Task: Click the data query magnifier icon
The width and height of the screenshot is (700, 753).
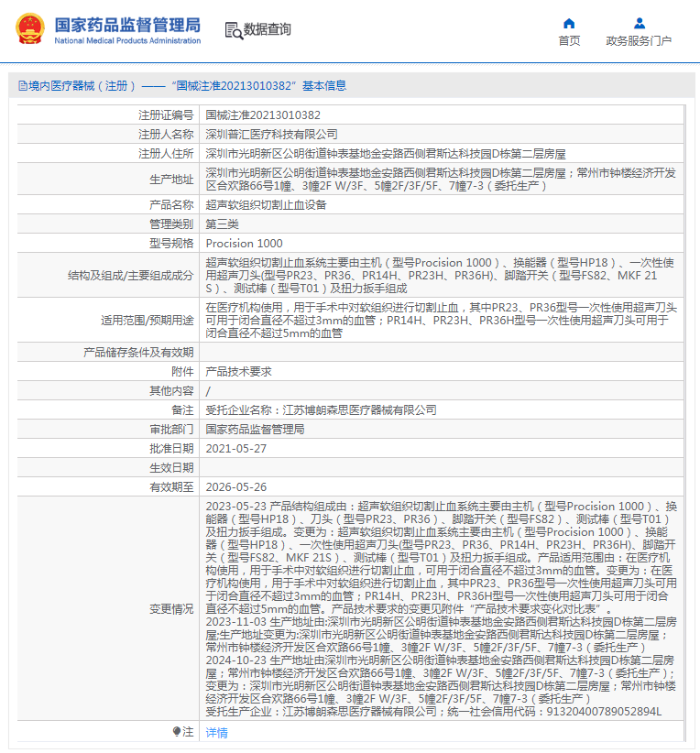Action: (234, 31)
